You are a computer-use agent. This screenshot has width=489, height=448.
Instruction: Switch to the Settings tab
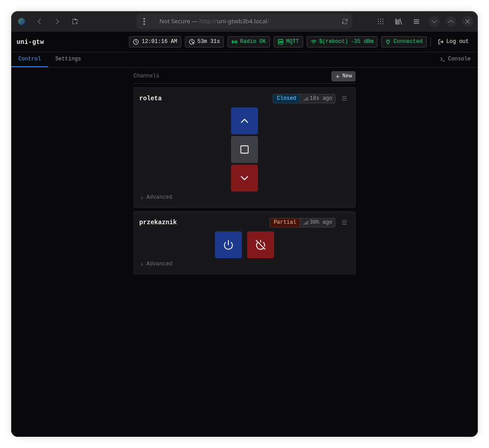pyautogui.click(x=68, y=59)
